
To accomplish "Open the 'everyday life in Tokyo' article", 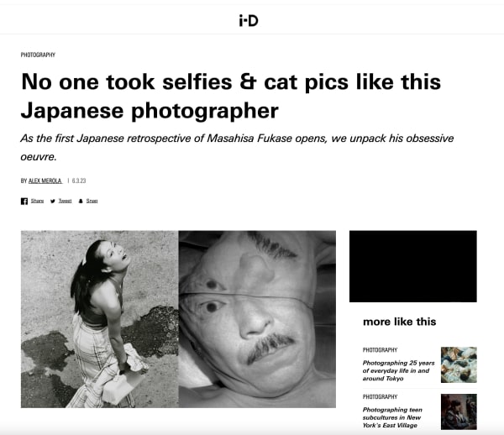I will pos(398,370).
